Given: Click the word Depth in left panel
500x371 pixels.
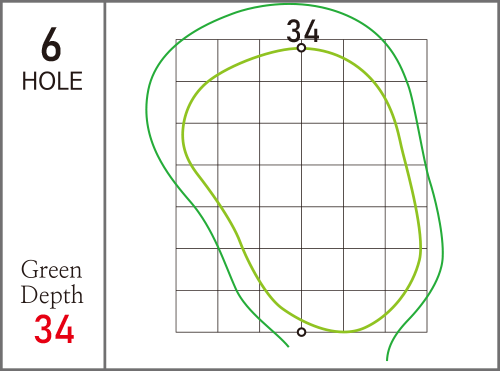Looking at the screenshot, I should click(x=52, y=295).
